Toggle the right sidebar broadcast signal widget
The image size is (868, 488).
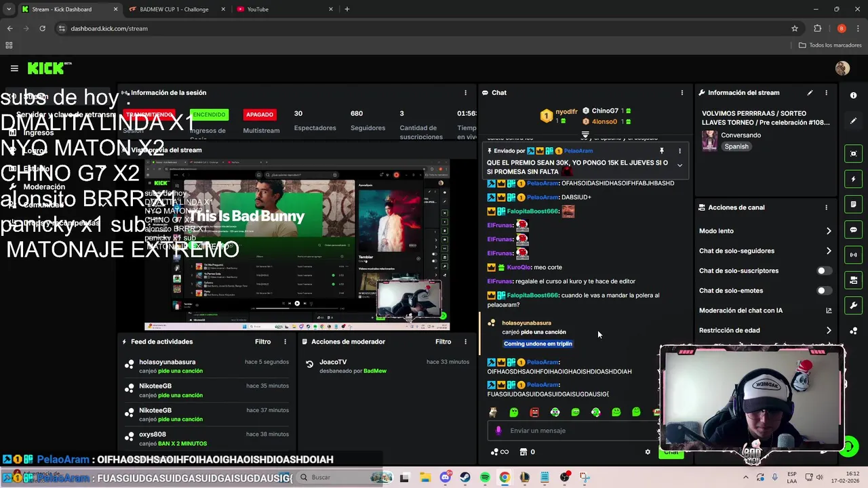pyautogui.click(x=853, y=255)
